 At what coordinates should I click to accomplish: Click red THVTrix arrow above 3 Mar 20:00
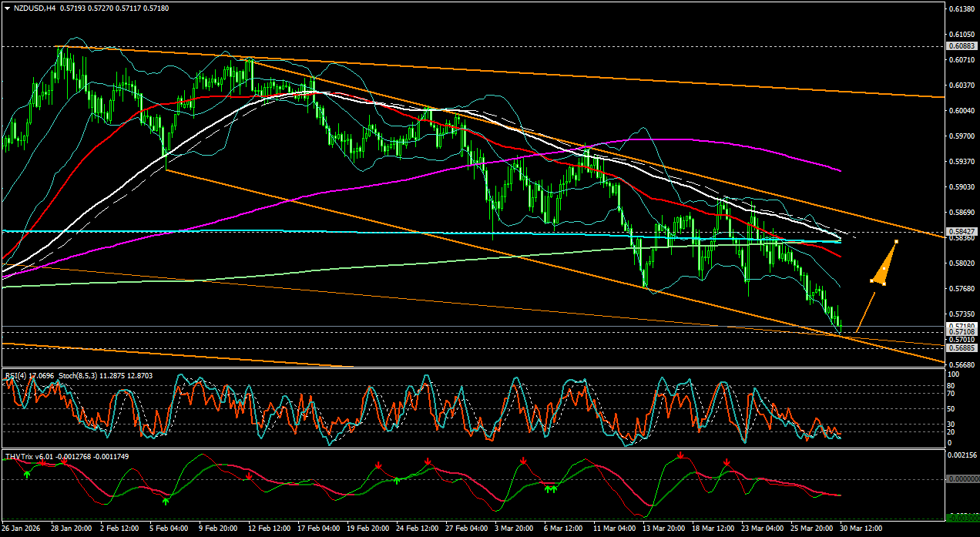click(x=523, y=461)
